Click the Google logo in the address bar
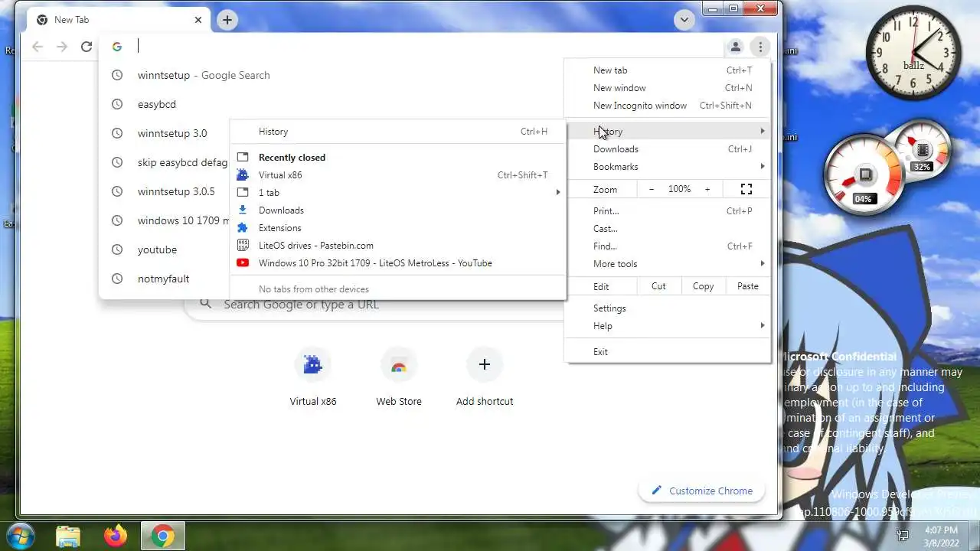Image resolution: width=980 pixels, height=551 pixels. [x=117, y=47]
